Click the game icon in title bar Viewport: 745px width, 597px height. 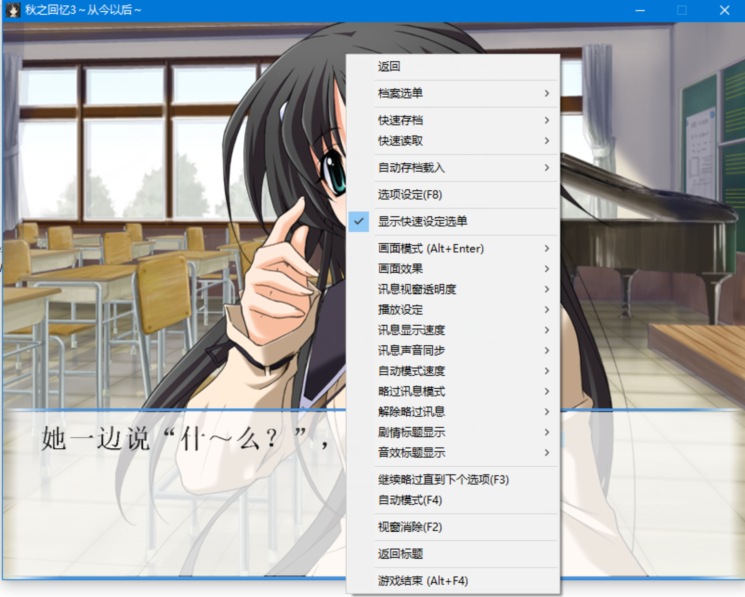click(x=13, y=10)
